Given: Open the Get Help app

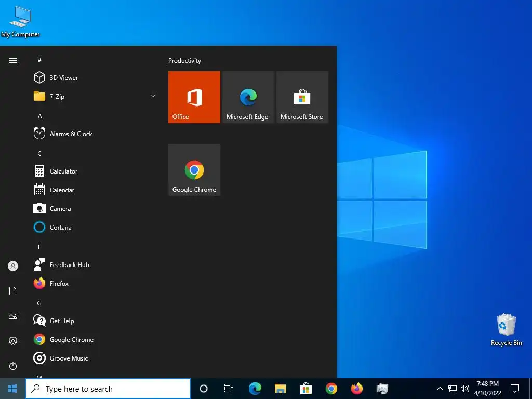Looking at the screenshot, I should tap(95, 321).
